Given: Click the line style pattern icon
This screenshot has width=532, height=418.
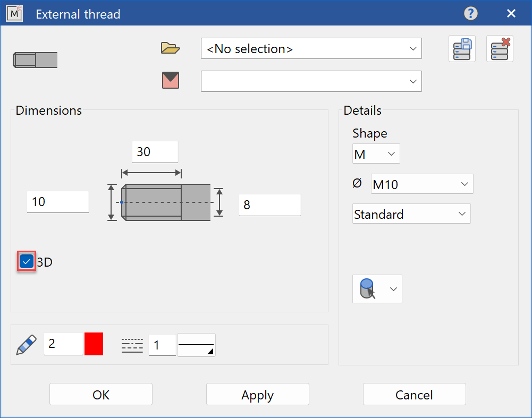Looking at the screenshot, I should [132, 345].
